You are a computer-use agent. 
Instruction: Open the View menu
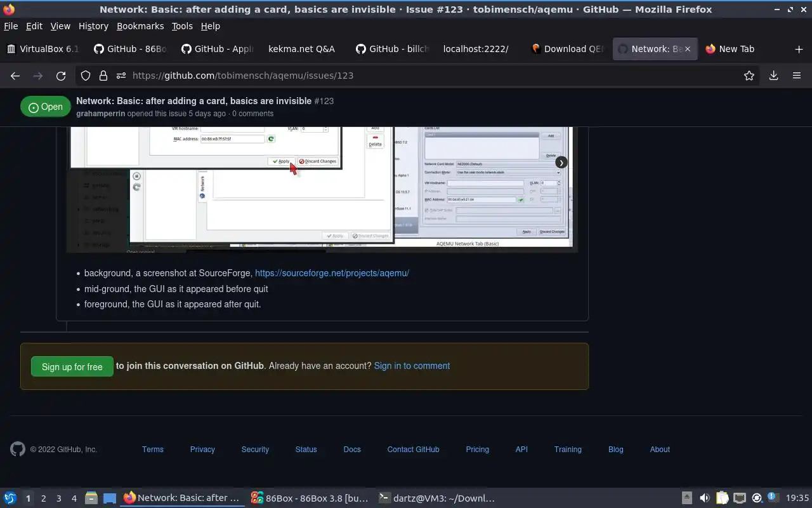tap(60, 26)
